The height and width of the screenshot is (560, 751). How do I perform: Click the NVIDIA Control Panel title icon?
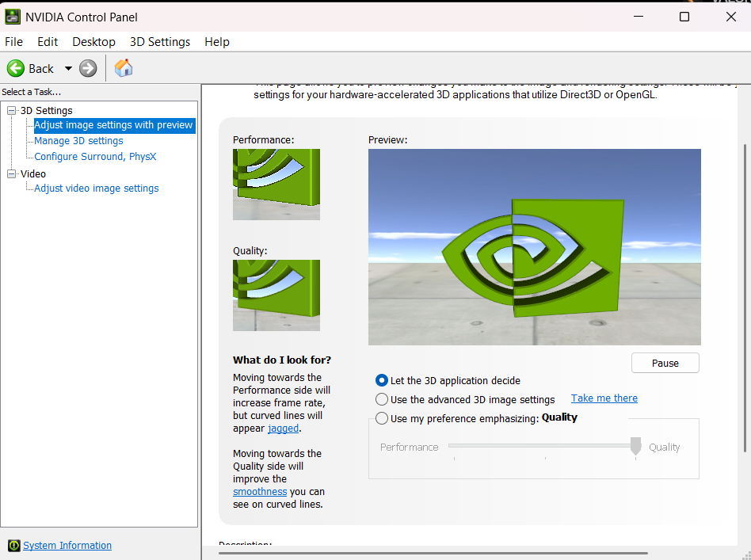click(13, 17)
